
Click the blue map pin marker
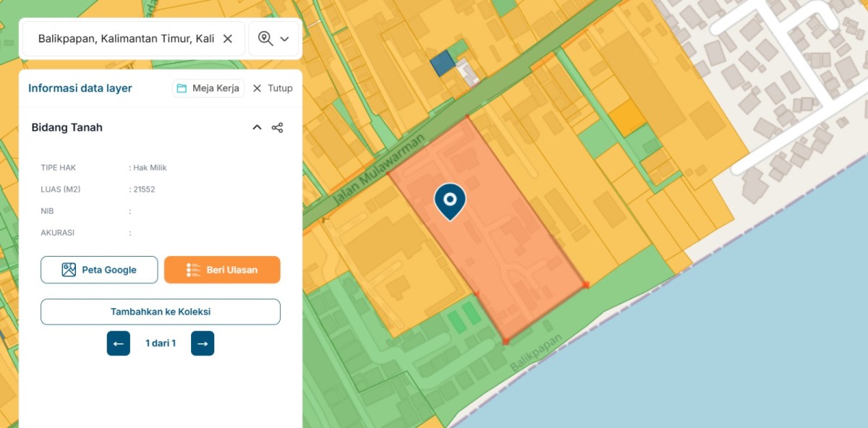450,200
